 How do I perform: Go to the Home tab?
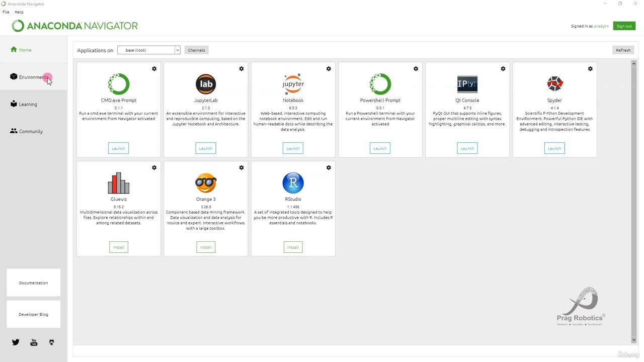click(x=33, y=50)
